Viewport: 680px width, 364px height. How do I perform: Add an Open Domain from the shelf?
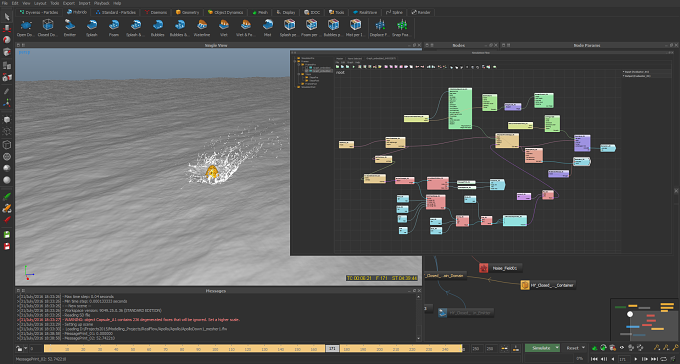coord(25,28)
